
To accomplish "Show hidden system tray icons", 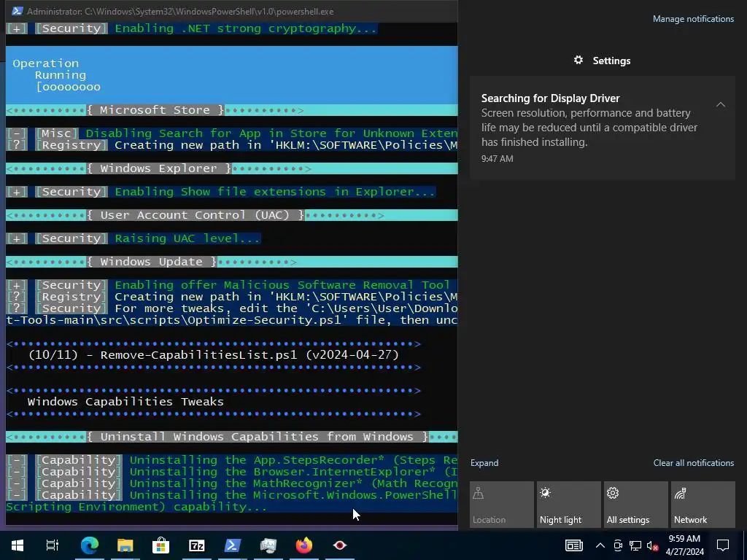I will (x=600, y=545).
